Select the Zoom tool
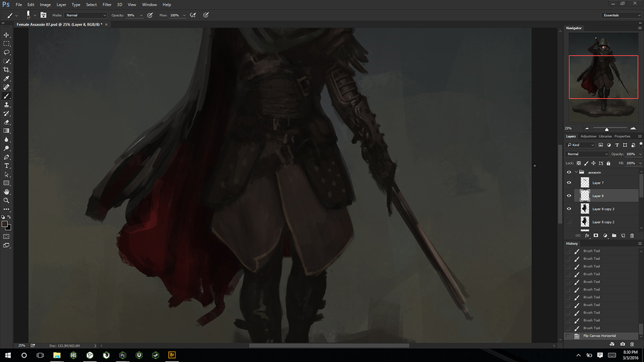This screenshot has height=362, width=644. tap(6, 201)
